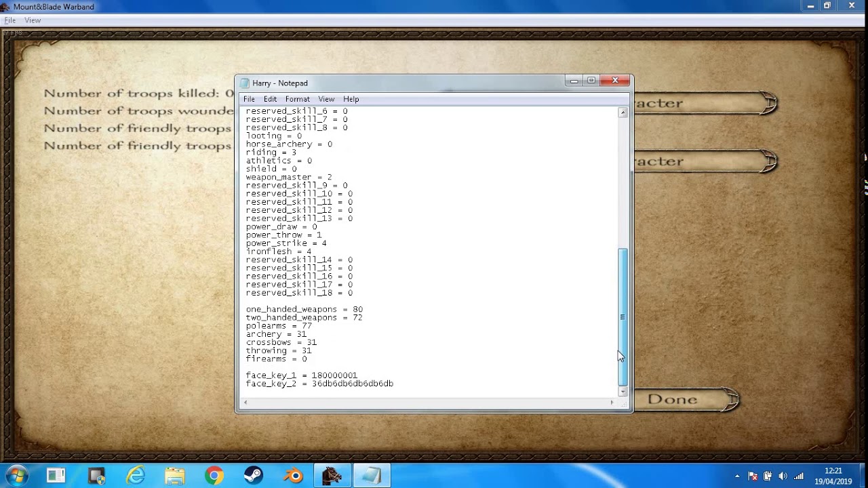Click Notepad's vertical scrollbar down arrow
This screenshot has height=488, width=868.
click(623, 391)
